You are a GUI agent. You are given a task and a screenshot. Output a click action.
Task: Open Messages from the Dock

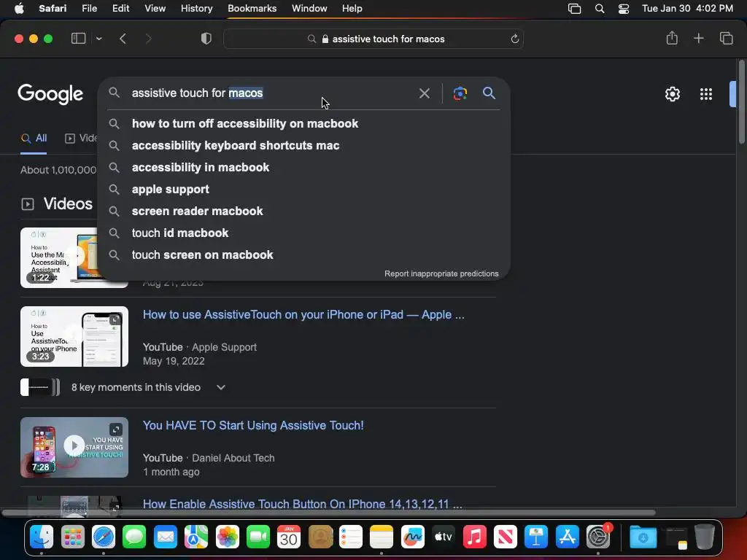pos(134,537)
